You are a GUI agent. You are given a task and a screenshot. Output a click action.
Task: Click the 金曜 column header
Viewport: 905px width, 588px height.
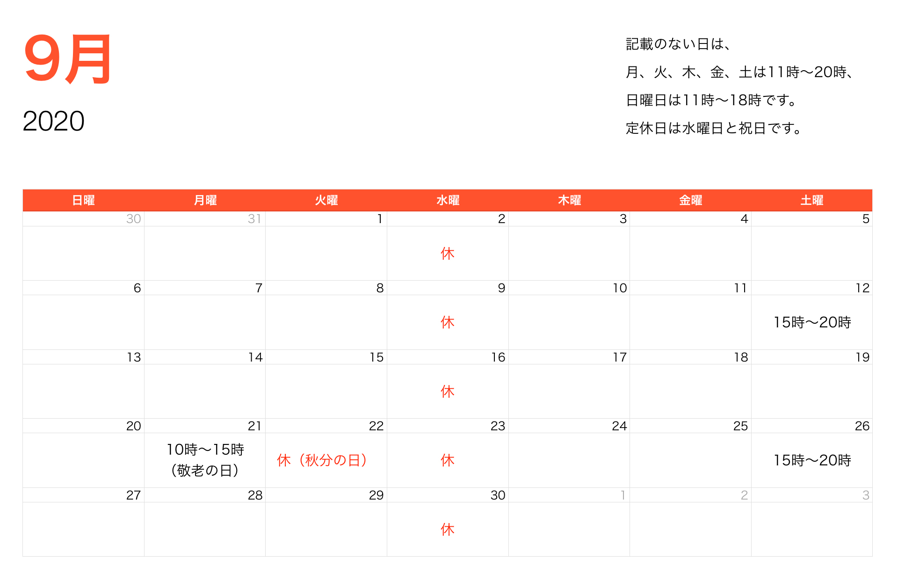coord(690,200)
